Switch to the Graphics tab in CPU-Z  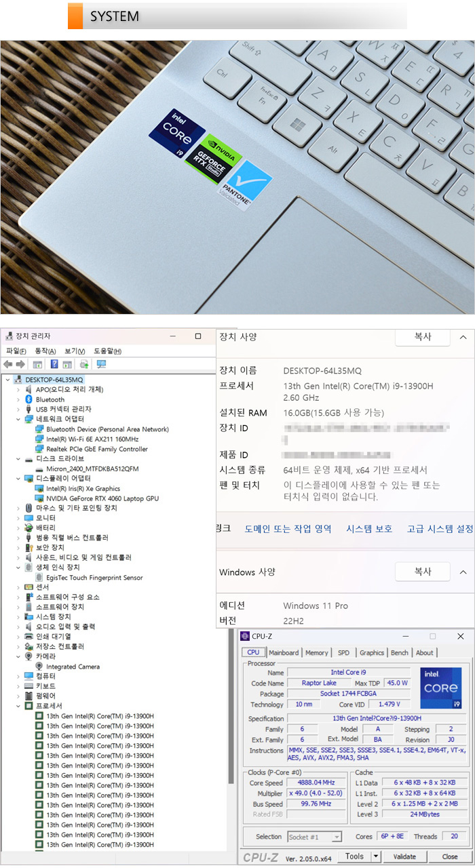[x=371, y=653]
